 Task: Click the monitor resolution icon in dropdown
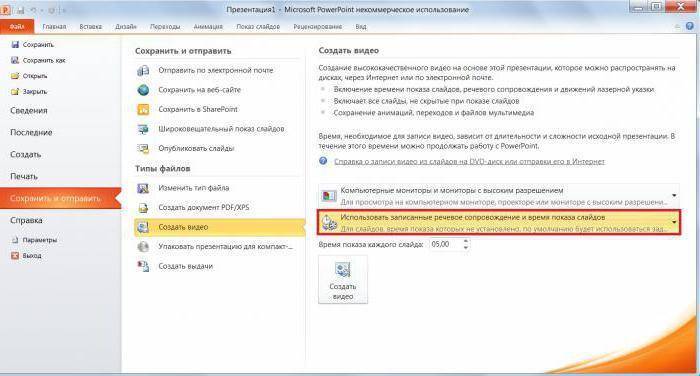[329, 196]
